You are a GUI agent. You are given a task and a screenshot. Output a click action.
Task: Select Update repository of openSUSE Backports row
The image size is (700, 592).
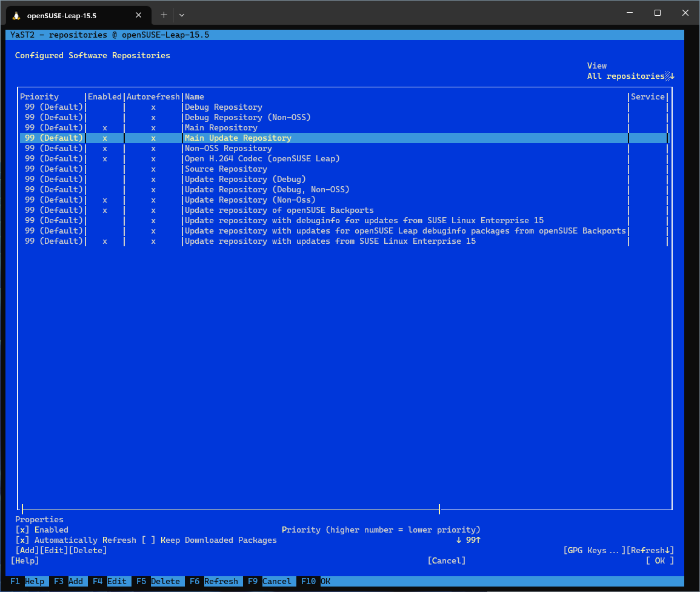click(x=344, y=210)
